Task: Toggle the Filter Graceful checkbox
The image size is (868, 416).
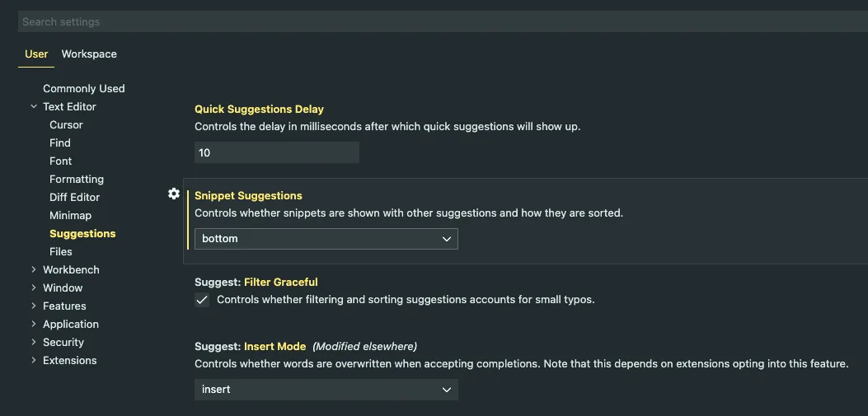Action: coord(202,300)
